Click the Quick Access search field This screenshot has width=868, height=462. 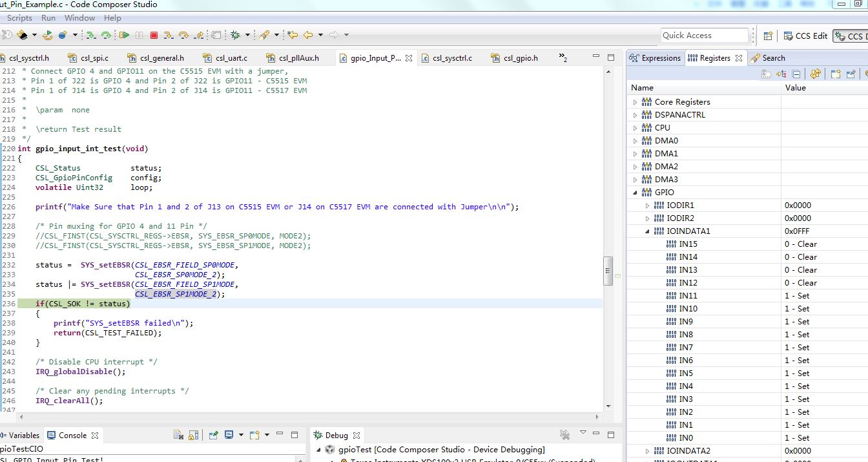pyautogui.click(x=703, y=36)
